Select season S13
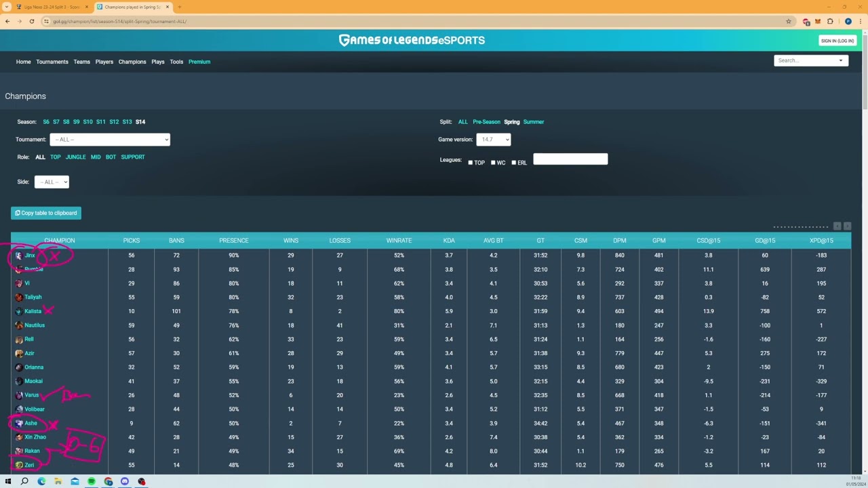The image size is (868, 488). point(127,122)
